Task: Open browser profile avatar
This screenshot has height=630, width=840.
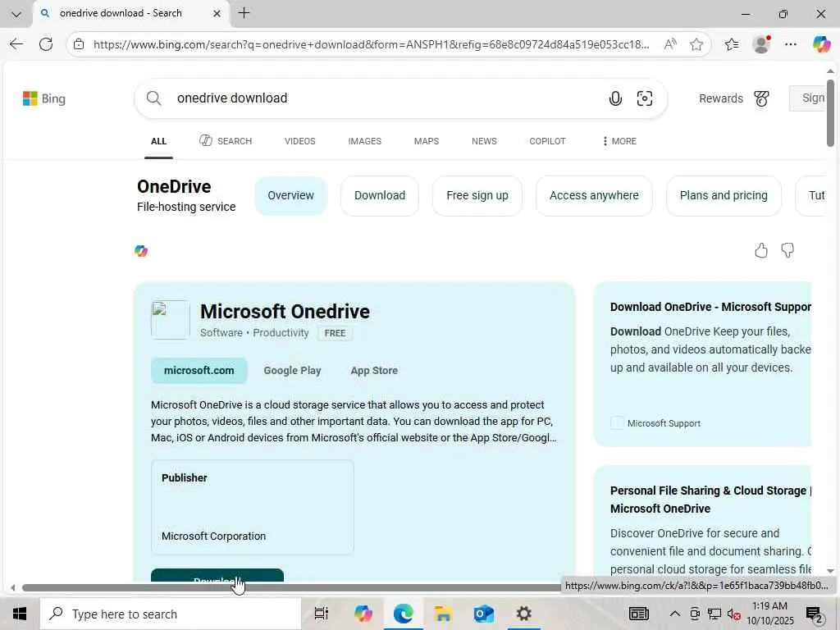Action: (761, 44)
